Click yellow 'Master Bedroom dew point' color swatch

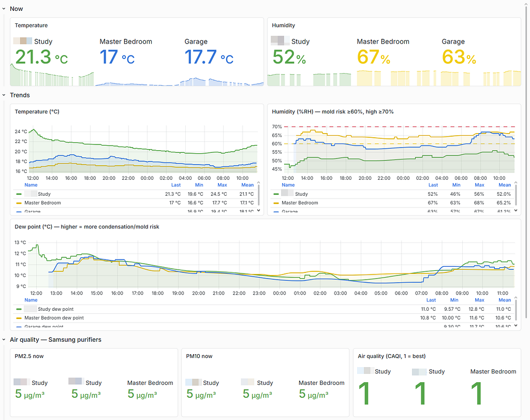(19, 318)
